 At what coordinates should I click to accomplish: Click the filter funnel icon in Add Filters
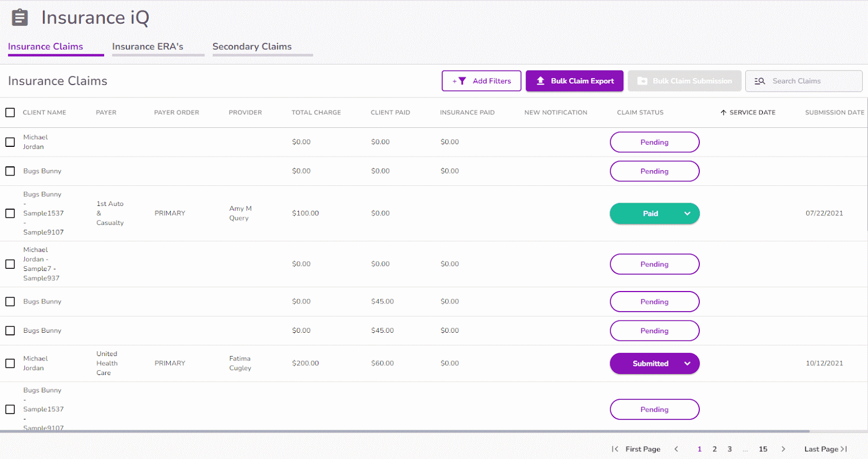(x=462, y=81)
